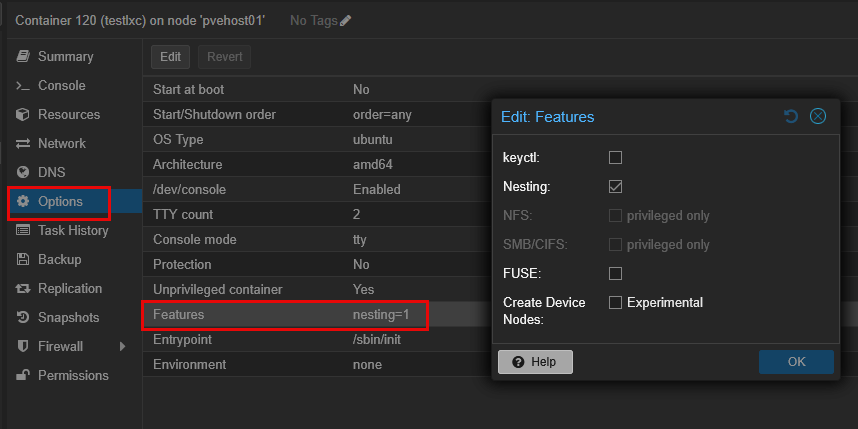Click the Backup floppy disk icon
858x429 pixels.
[22, 259]
